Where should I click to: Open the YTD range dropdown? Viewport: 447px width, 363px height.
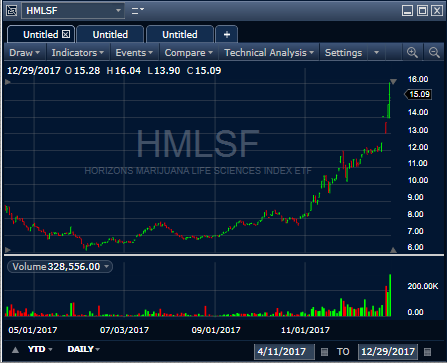(x=40, y=349)
